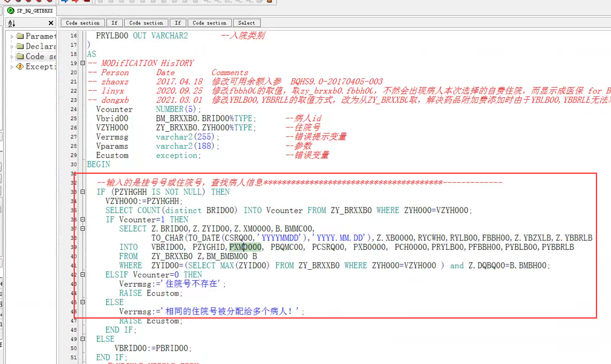Click the Verrmsg declaration on line 27

click(112, 137)
